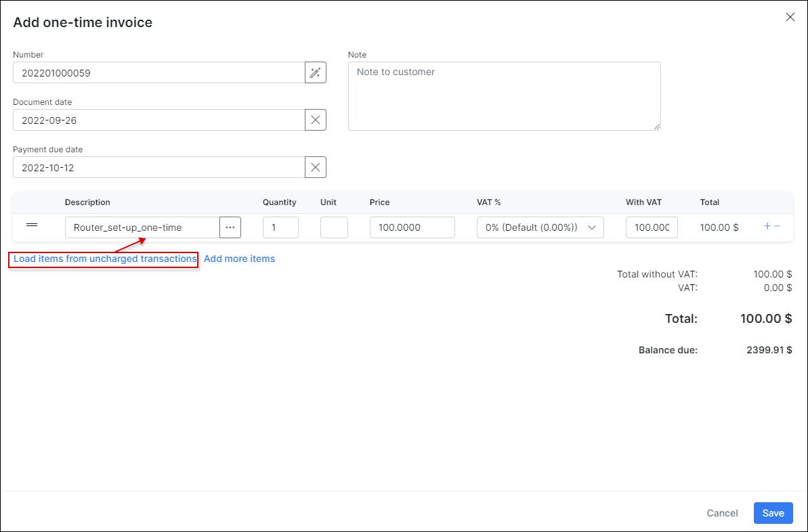Viewport: 808px width, 532px height.
Task: Click the Document date input field
Action: [158, 120]
